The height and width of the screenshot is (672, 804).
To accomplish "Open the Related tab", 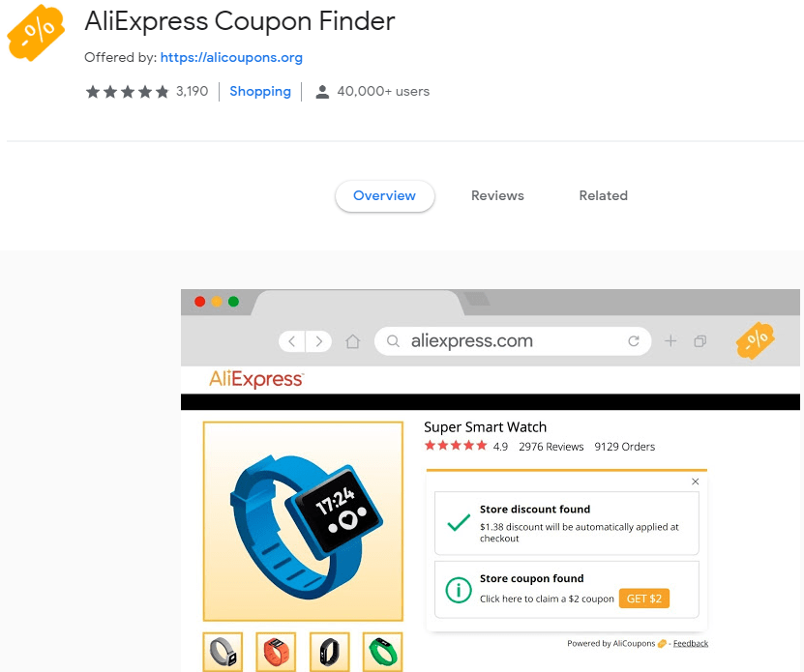I will click(x=603, y=195).
